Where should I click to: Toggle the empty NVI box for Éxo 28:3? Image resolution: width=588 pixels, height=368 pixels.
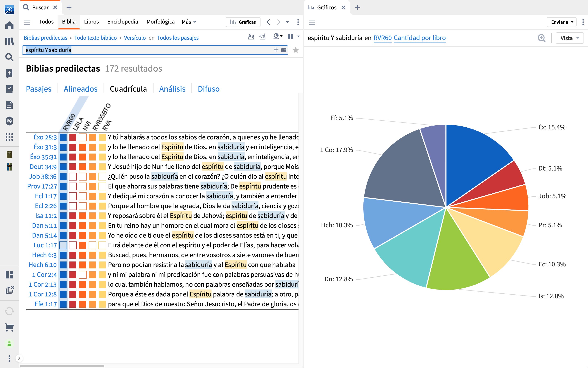[x=83, y=137]
